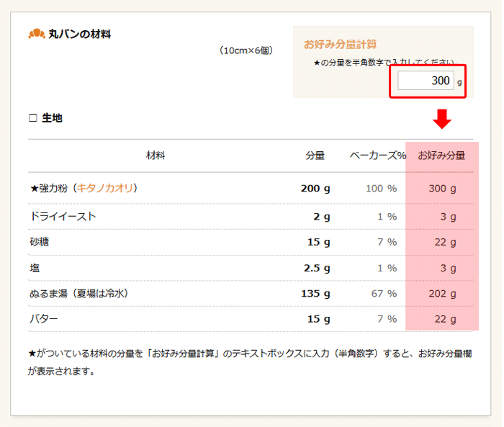The image size is (504, 427).
Task: Click the 200 g flour amount
Action: [315, 189]
